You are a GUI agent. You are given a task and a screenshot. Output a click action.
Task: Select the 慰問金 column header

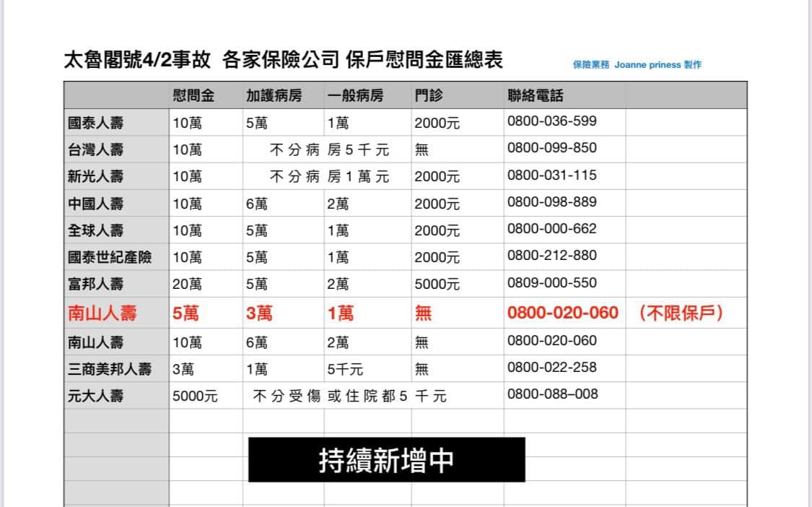[x=193, y=95]
